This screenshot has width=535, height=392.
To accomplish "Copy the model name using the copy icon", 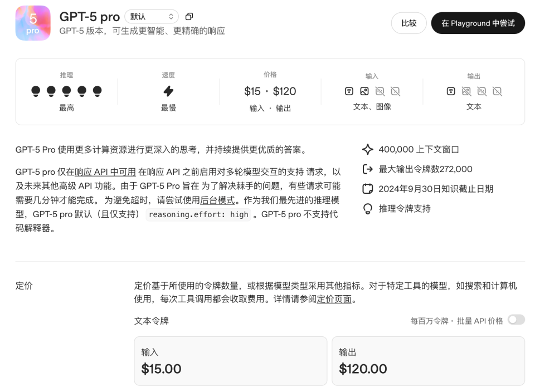I will point(188,17).
